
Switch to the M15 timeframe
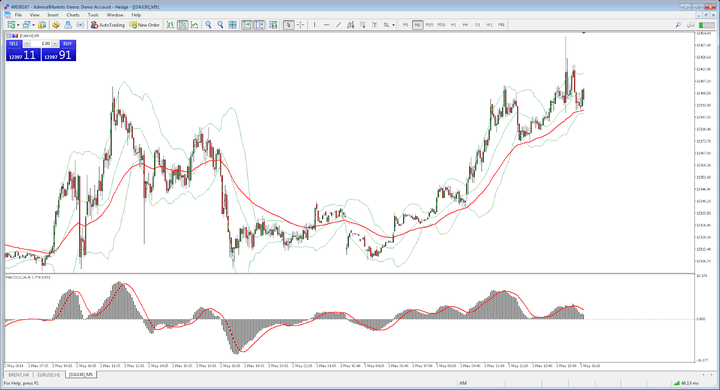click(429, 25)
